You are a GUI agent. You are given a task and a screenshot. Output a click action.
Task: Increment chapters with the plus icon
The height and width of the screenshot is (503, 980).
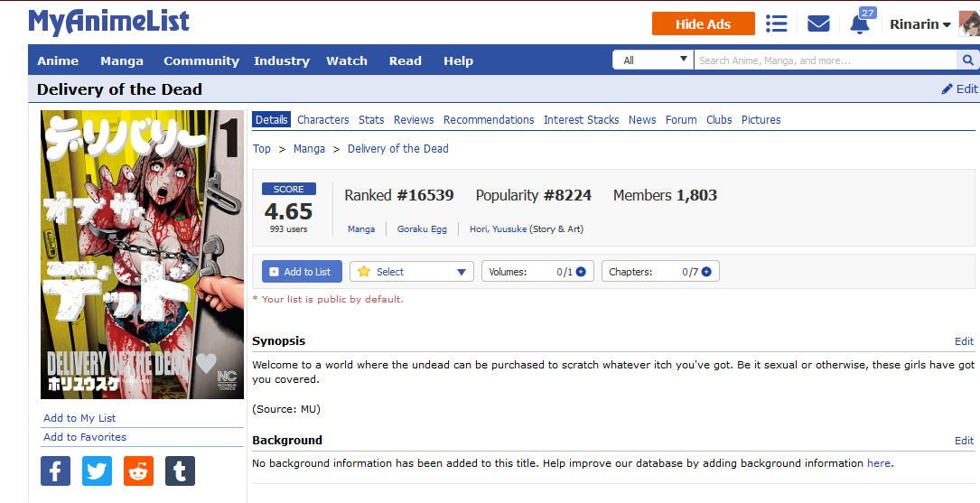[706, 272]
